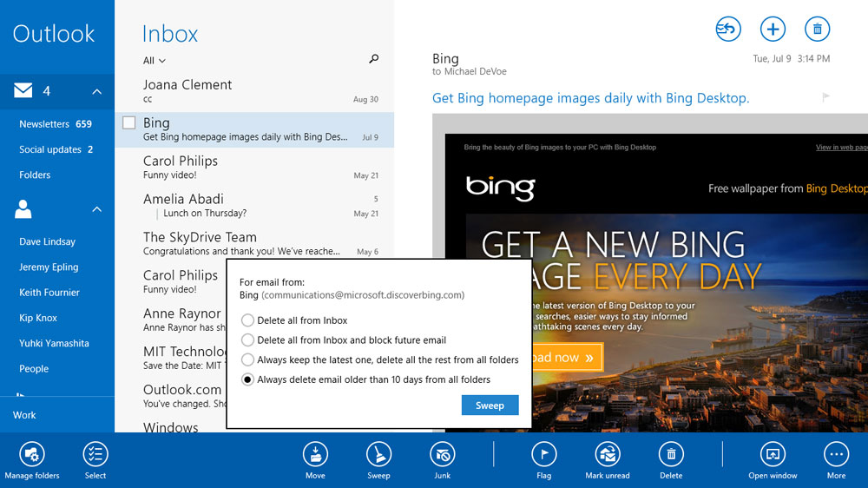
Task: Mark the message as Junk
Action: pyautogui.click(x=442, y=454)
